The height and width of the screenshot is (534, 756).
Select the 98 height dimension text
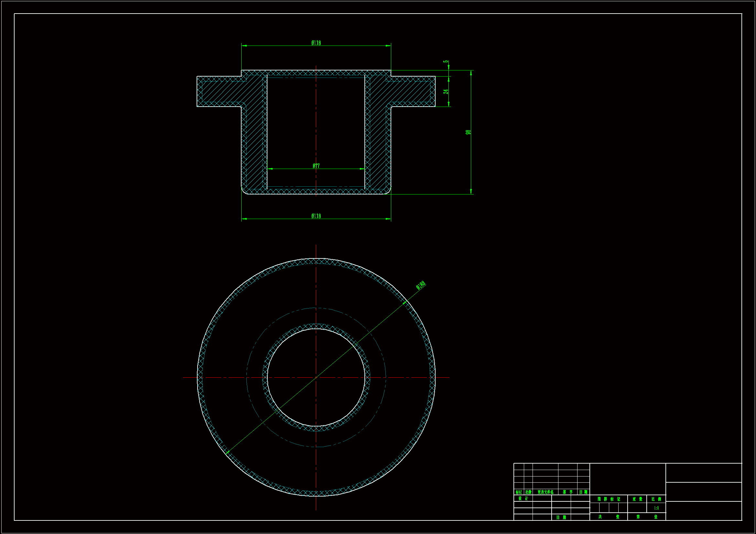468,132
